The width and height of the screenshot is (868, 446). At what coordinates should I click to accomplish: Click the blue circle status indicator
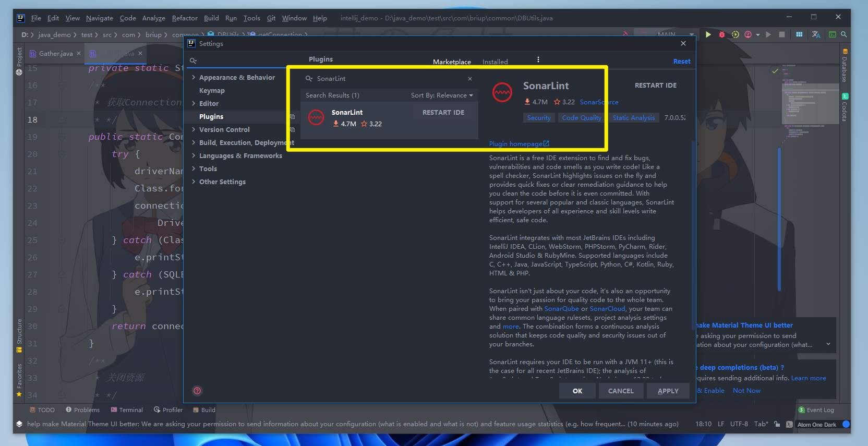click(846, 424)
